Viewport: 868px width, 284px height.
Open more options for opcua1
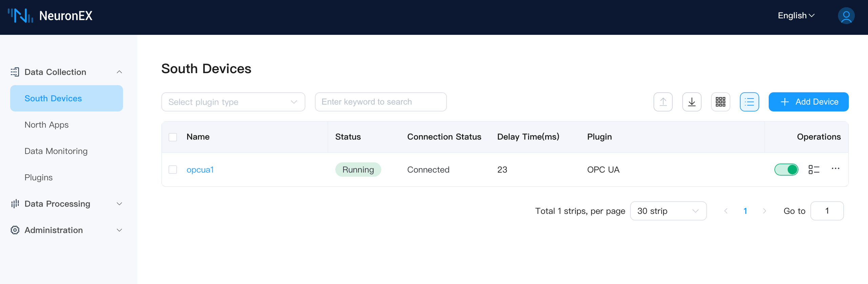pos(835,169)
